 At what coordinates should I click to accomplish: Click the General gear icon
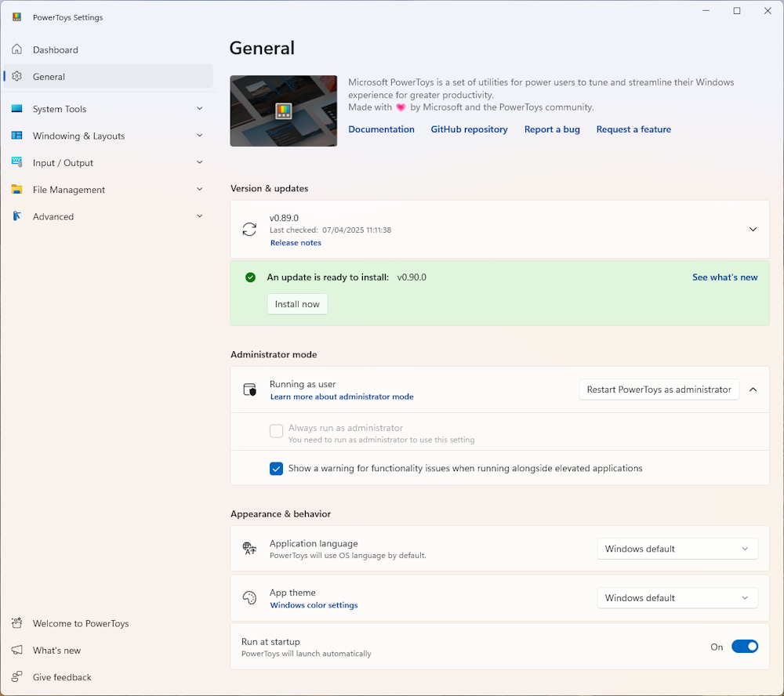17,76
